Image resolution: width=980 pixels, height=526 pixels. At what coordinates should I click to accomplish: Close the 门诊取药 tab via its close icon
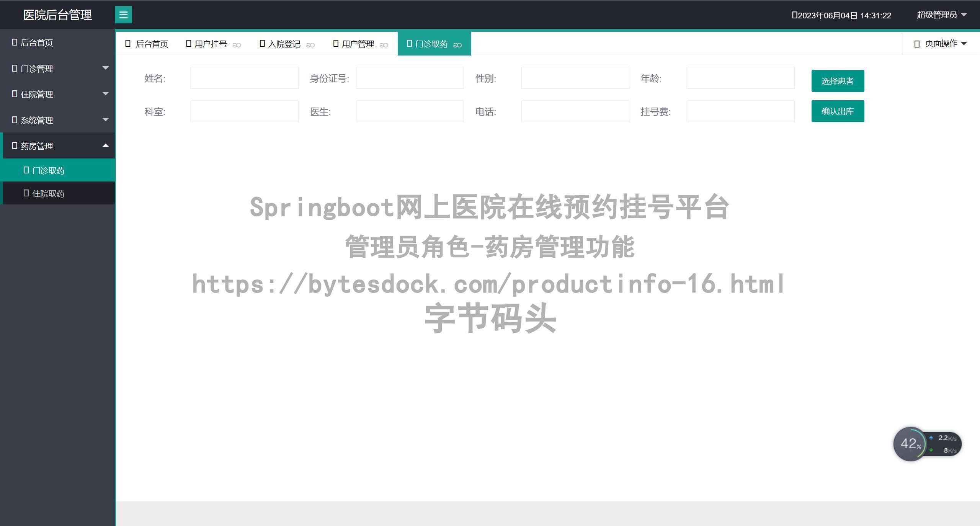coord(457,45)
